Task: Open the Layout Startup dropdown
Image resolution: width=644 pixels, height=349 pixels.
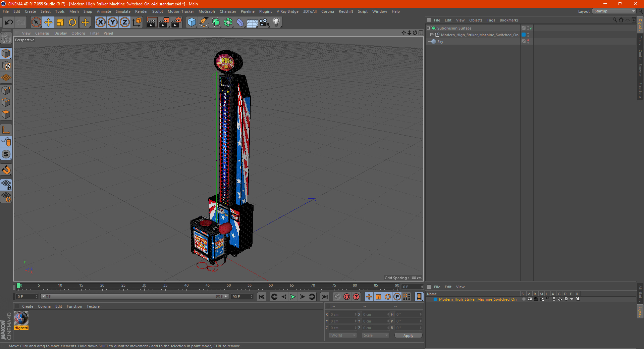Action: pos(614,11)
